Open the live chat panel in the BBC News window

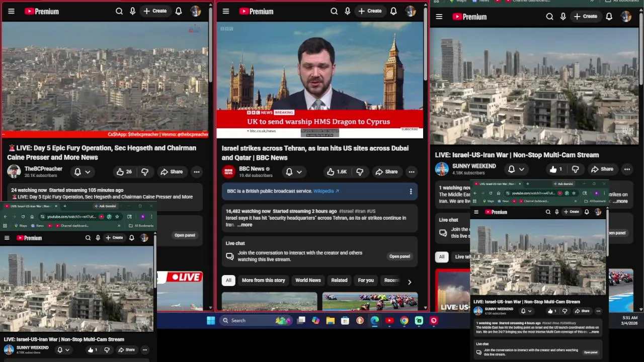pyautogui.click(x=399, y=256)
